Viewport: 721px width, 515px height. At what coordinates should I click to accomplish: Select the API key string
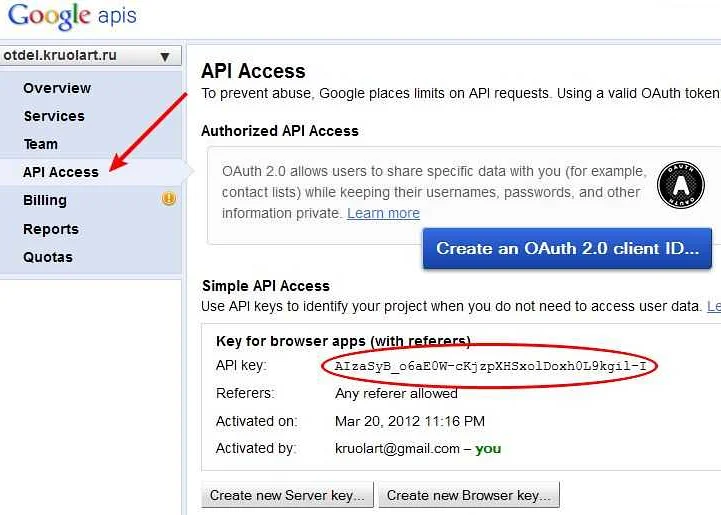point(491,366)
